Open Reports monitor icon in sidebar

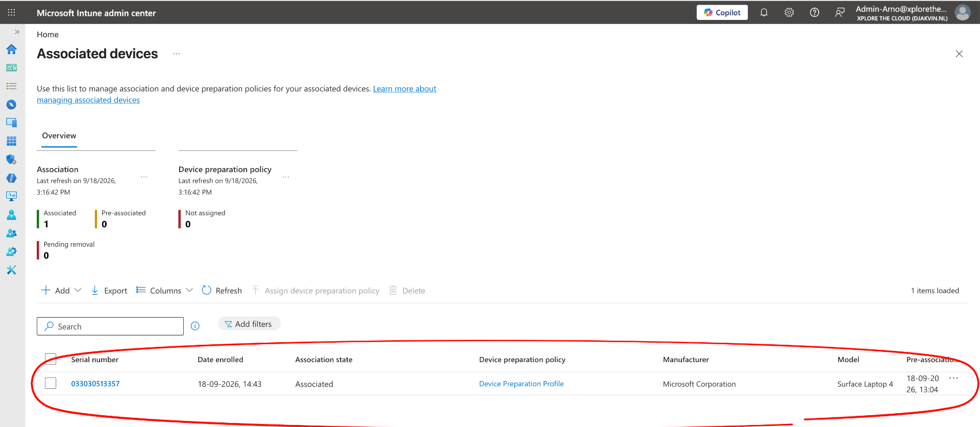pos(11,196)
